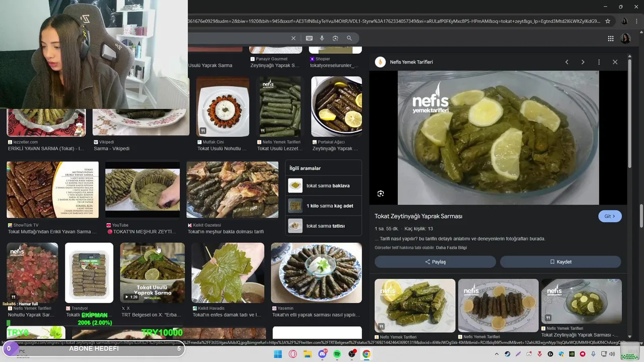Open Nefis Yemek Tarifleri source logo

click(x=380, y=62)
